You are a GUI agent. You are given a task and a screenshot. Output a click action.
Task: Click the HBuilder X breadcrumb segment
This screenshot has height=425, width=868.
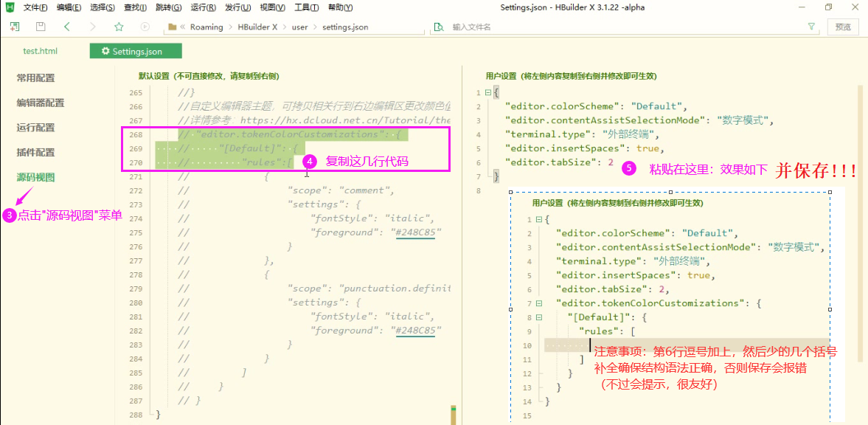tap(257, 27)
